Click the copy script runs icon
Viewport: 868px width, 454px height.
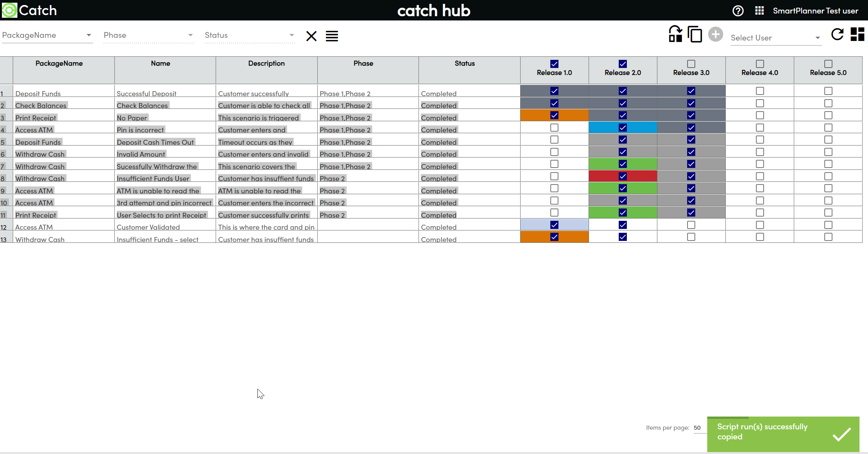(x=694, y=34)
